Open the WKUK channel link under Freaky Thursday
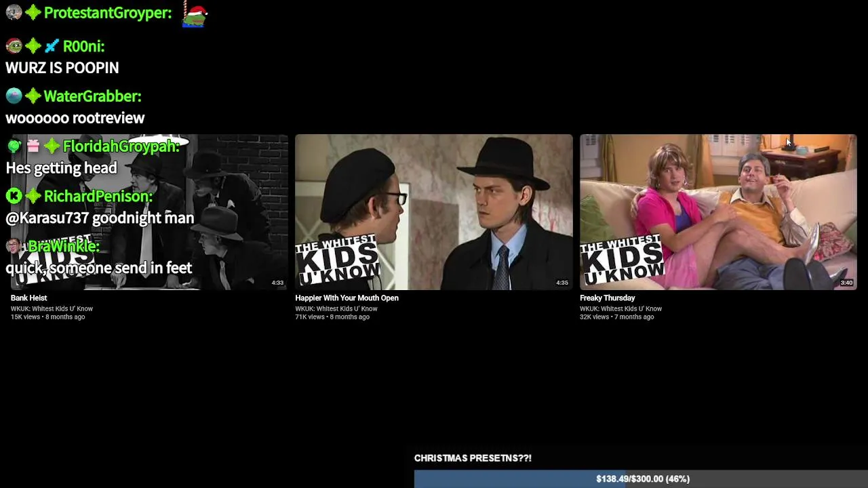Screen dimensions: 868x488 point(620,308)
